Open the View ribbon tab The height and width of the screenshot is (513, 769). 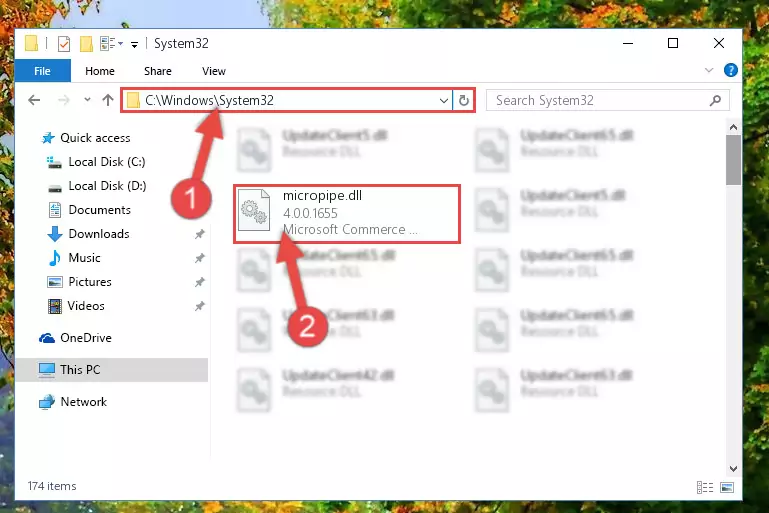213,71
